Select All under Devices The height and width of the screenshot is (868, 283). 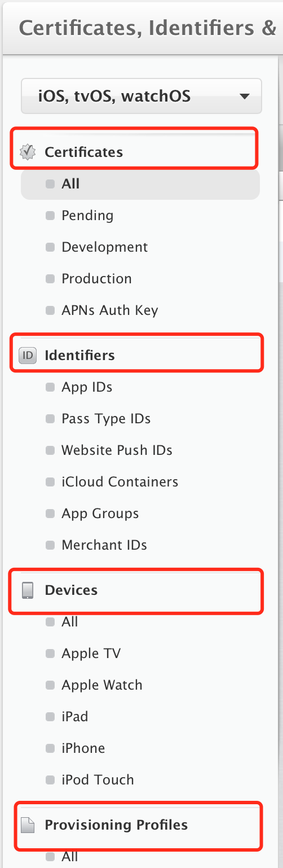(70, 622)
